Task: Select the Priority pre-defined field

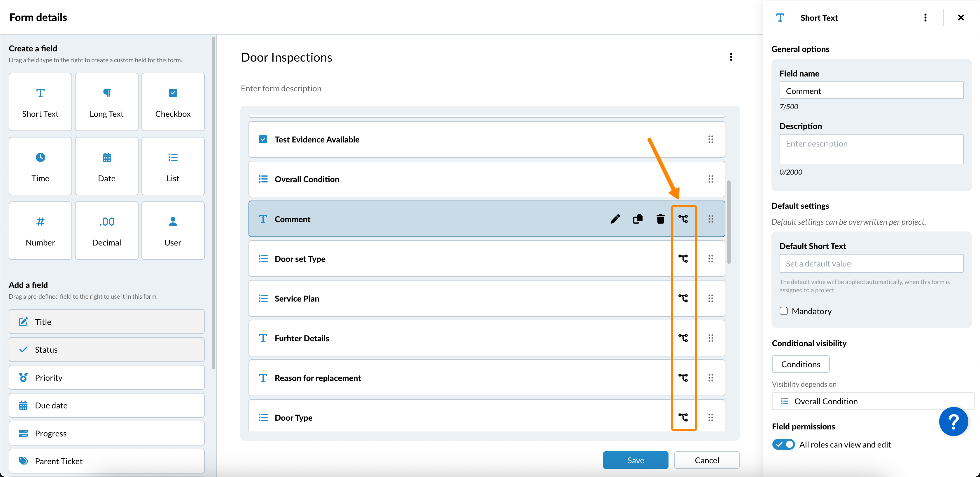Action: pyautogui.click(x=106, y=377)
